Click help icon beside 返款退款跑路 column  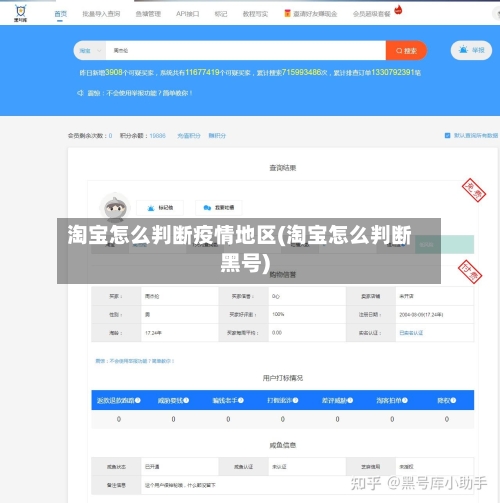point(138,400)
